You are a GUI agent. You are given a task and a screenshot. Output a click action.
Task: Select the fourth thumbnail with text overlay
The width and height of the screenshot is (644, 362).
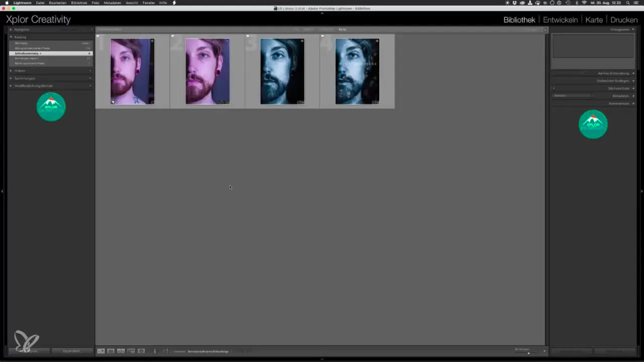(357, 71)
